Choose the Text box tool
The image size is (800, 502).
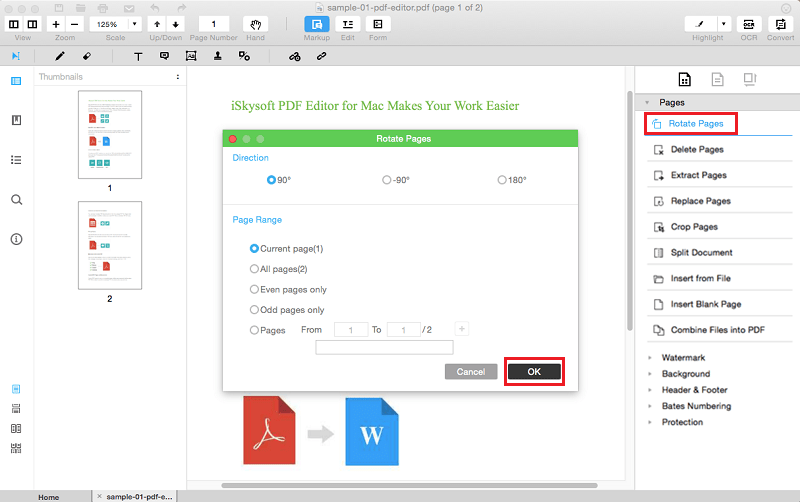tap(138, 56)
